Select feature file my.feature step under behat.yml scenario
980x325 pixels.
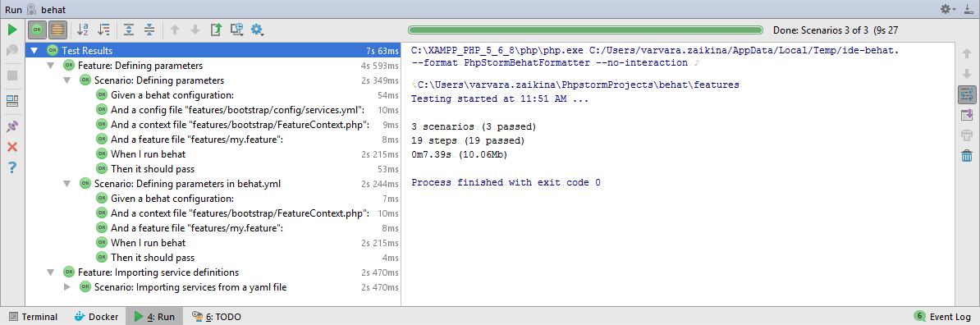click(213, 228)
